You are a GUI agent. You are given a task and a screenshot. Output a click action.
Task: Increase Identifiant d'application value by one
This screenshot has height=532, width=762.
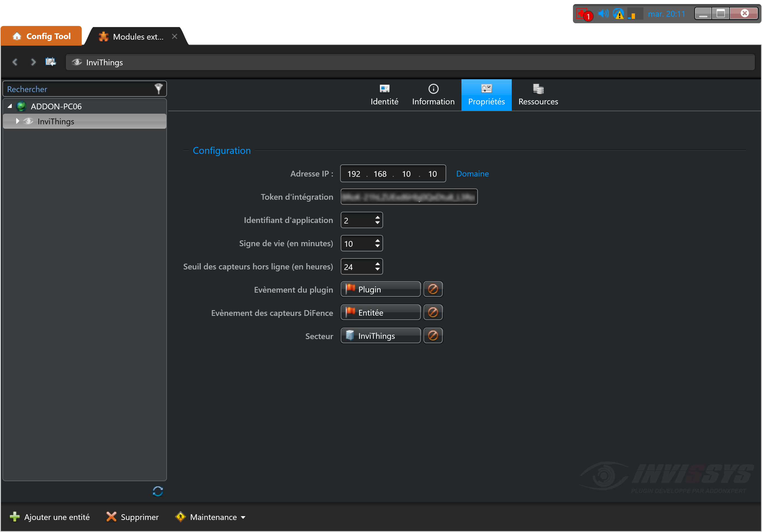[x=377, y=217]
